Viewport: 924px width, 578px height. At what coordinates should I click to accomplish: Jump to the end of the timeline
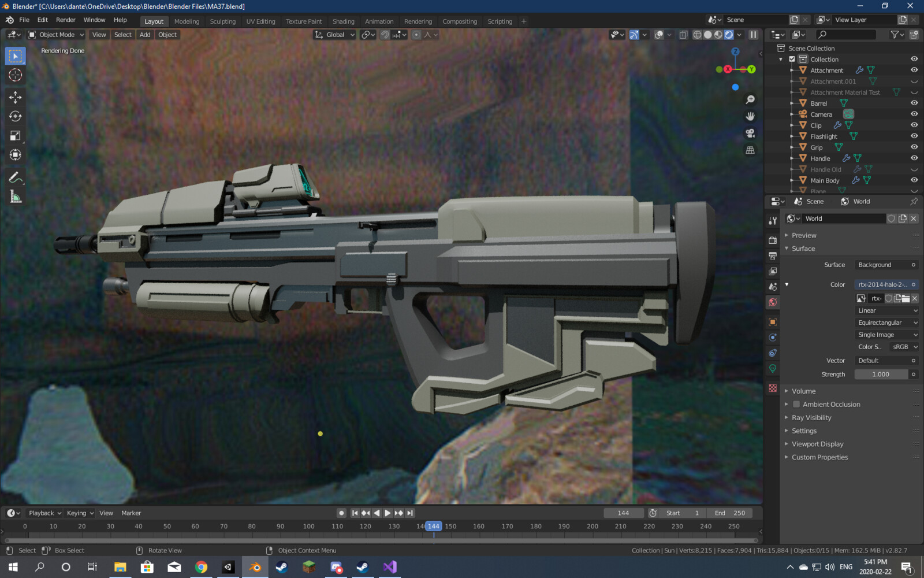coord(409,513)
